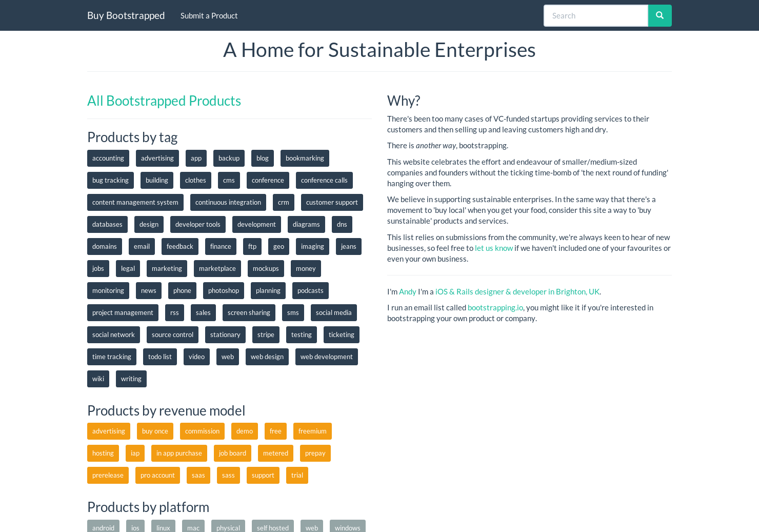This screenshot has width=759, height=532.
Task: Click the web development tag
Action: [326, 357]
